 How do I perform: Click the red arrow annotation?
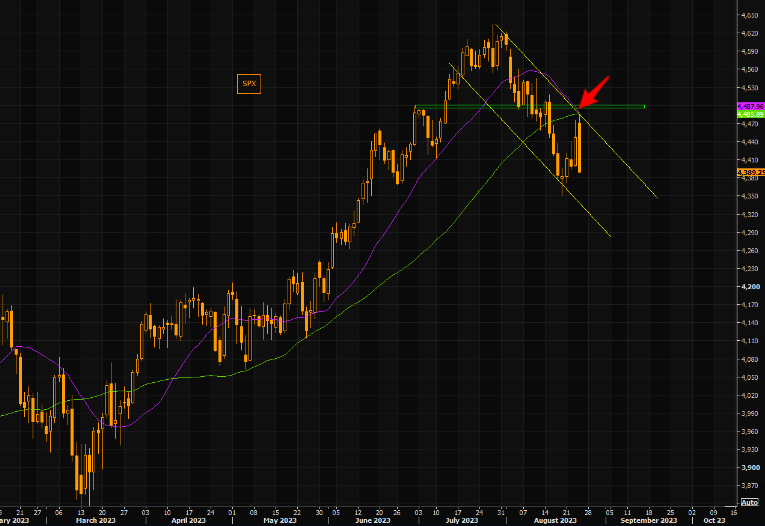click(592, 92)
